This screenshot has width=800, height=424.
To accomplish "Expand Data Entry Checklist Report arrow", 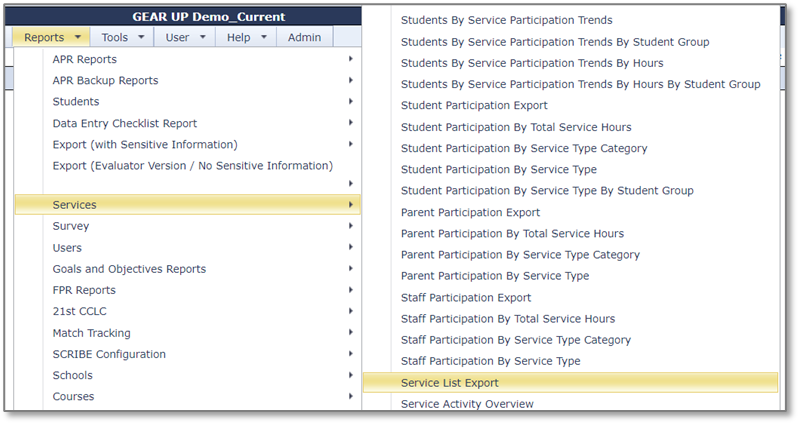I will point(351,123).
